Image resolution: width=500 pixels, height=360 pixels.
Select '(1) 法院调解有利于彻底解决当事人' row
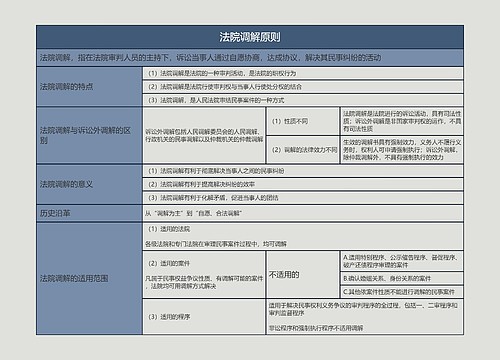tap(303, 171)
